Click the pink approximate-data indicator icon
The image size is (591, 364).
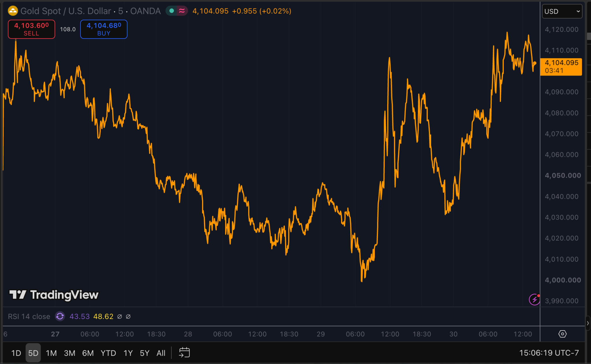(182, 11)
